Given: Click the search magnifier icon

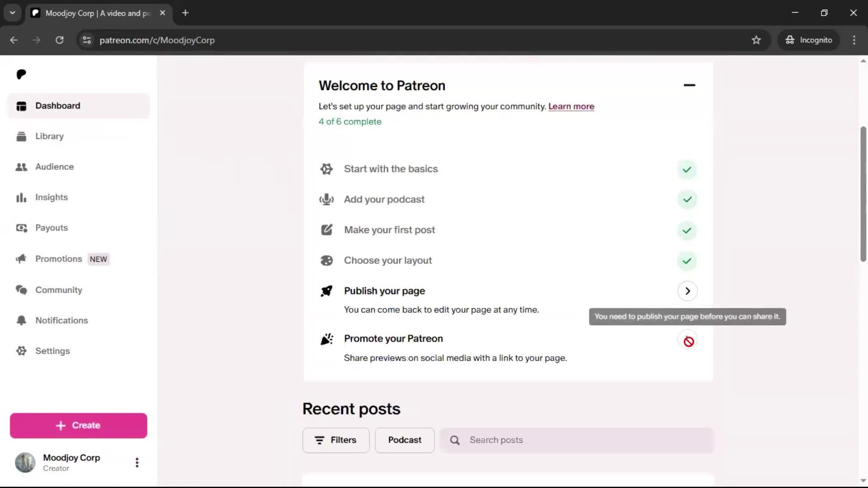Looking at the screenshot, I should tap(455, 440).
